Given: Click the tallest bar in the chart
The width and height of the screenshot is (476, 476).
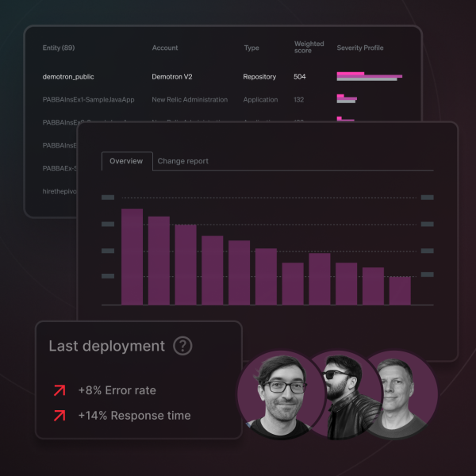Looking at the screenshot, I should tap(132, 256).
